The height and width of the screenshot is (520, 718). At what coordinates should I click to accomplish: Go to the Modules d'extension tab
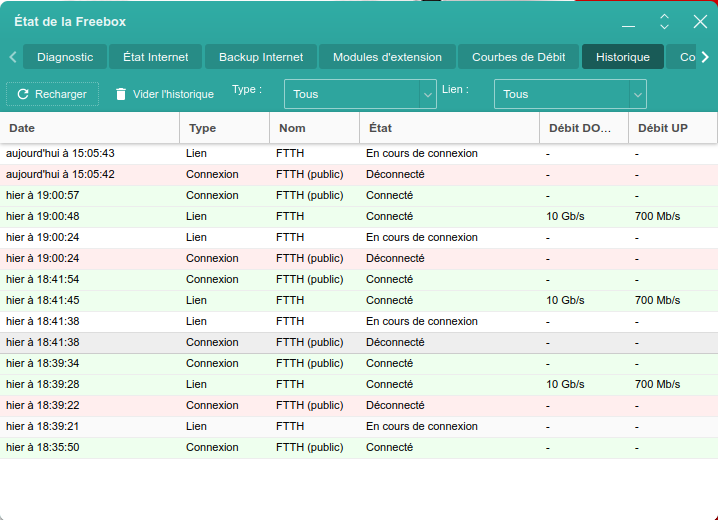(387, 57)
